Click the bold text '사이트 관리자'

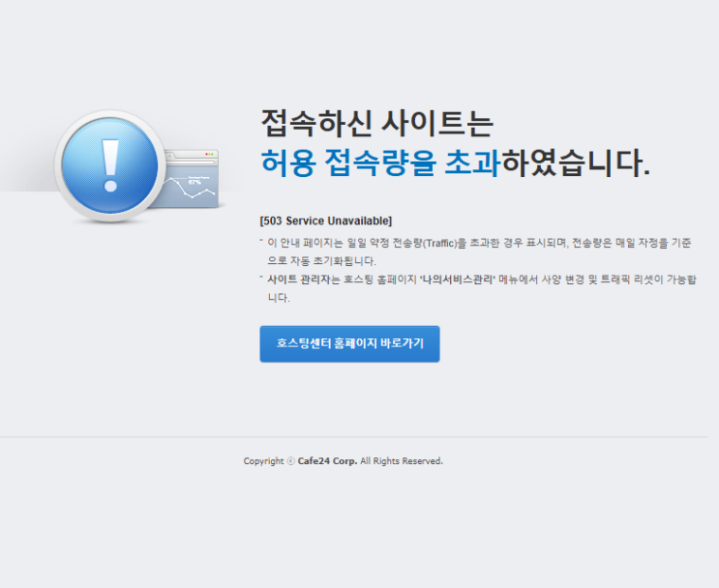coord(298,279)
